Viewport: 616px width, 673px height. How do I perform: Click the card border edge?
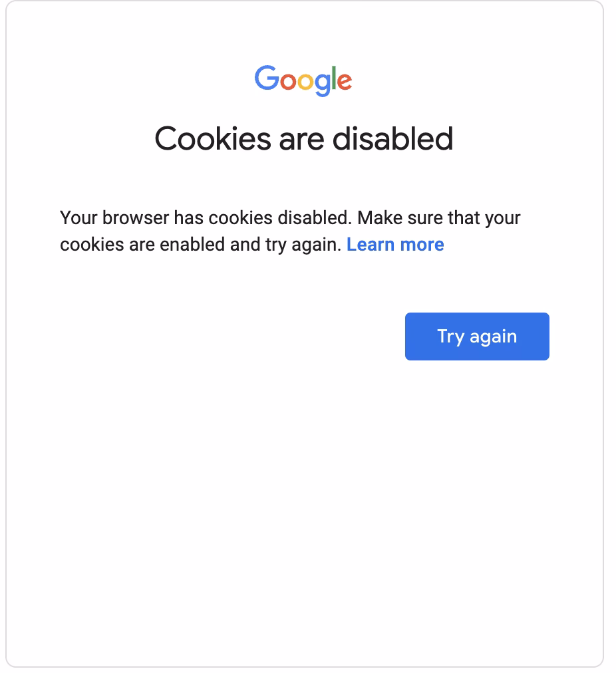pyautogui.click(x=7, y=333)
